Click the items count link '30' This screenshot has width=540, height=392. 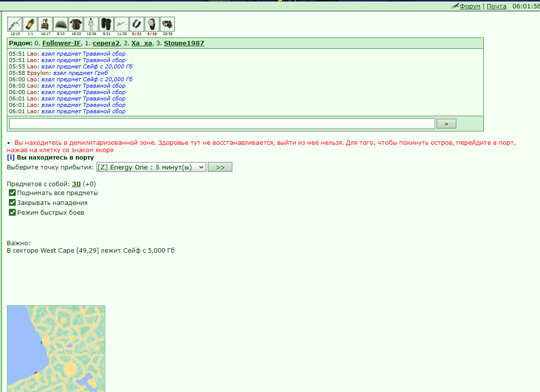(76, 184)
